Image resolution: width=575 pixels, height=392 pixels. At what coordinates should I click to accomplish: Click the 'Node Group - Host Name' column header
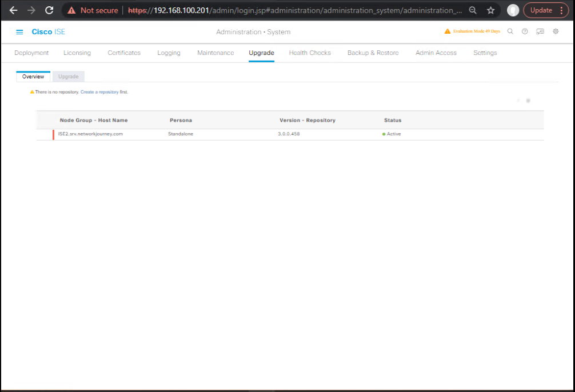pyautogui.click(x=94, y=120)
